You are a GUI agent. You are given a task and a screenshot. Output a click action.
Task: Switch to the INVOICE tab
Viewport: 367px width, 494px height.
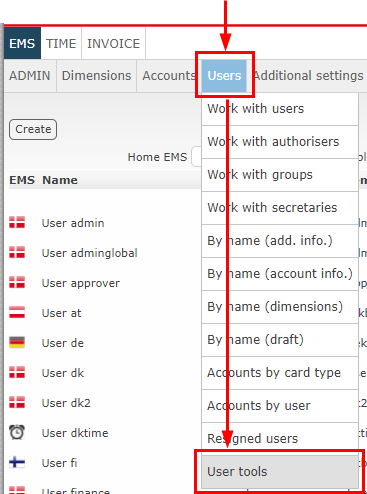(x=113, y=43)
